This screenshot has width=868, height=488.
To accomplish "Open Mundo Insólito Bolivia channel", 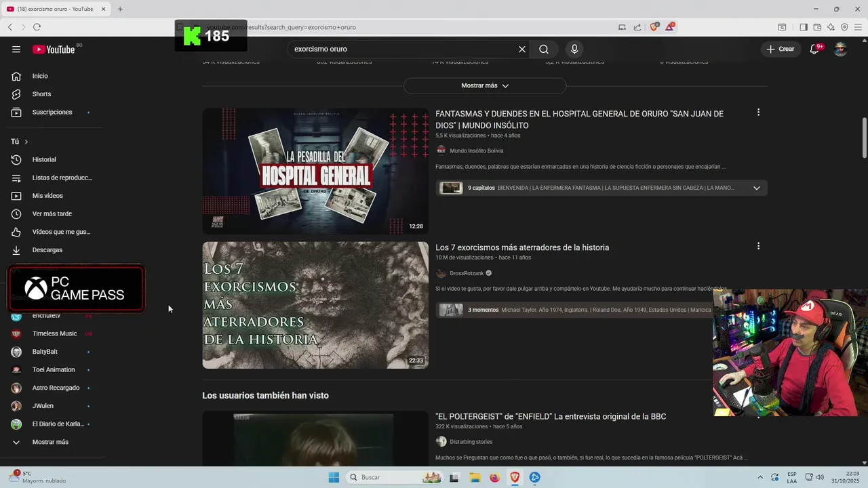I will click(476, 150).
